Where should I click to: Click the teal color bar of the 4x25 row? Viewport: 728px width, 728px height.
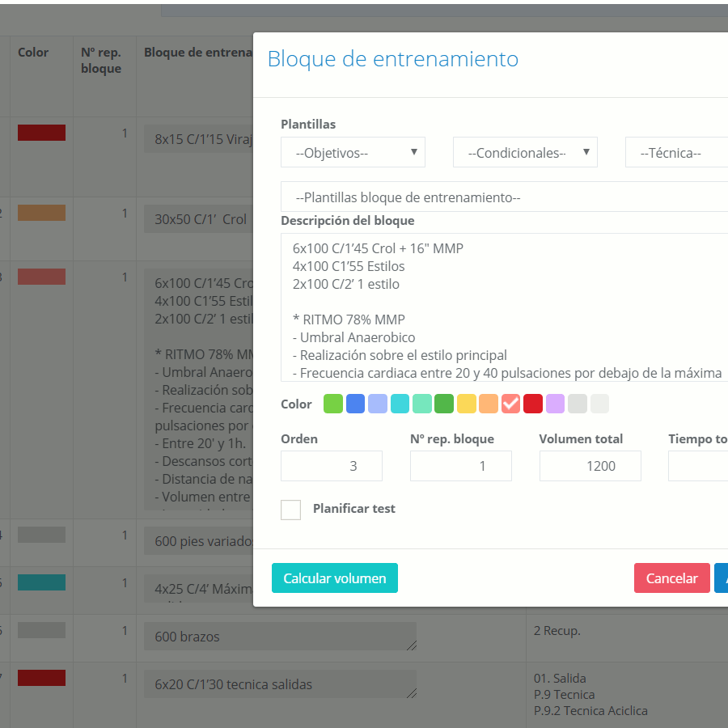[41, 582]
